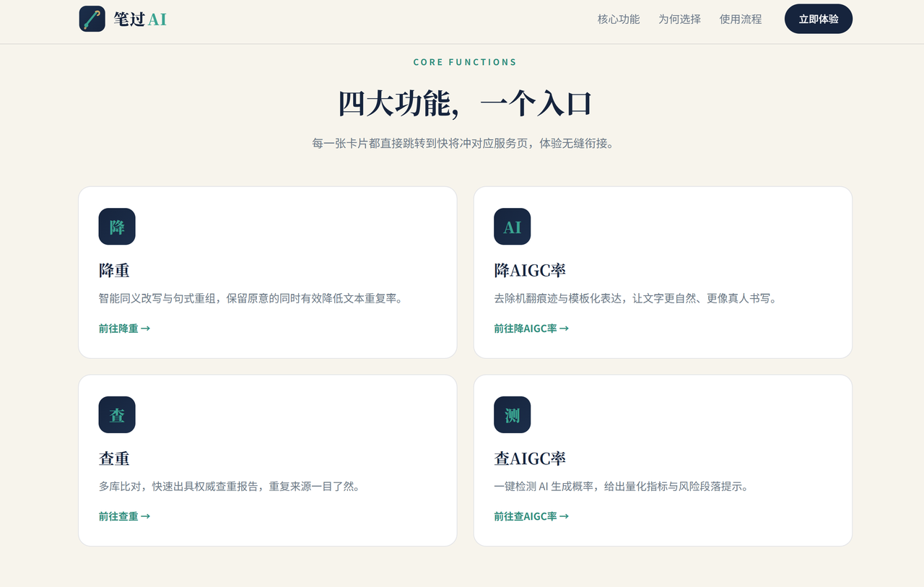This screenshot has width=924, height=587.
Task: Click the 笔过AI pen logo icon
Action: (x=92, y=19)
